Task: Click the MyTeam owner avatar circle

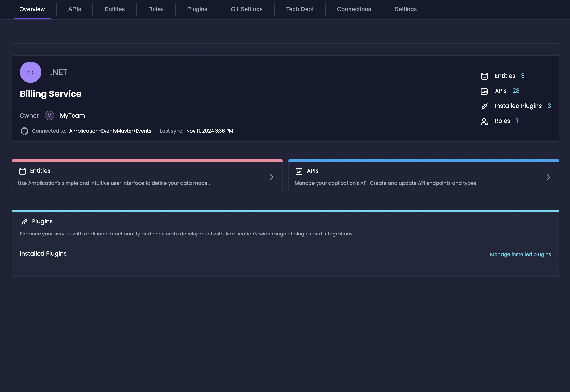Action: [49, 115]
